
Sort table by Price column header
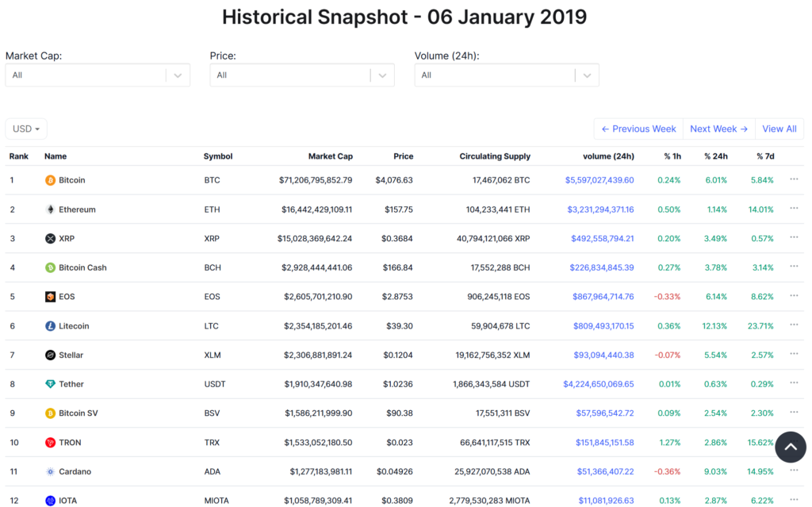(x=403, y=156)
